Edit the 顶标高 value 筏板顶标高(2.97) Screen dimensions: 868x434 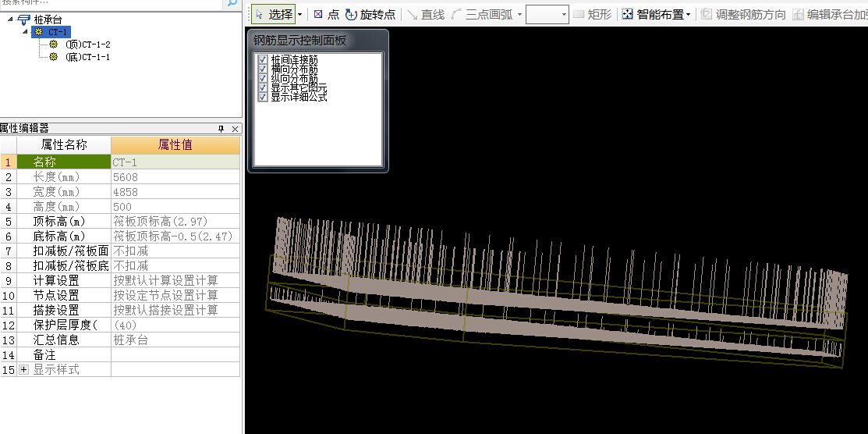[175, 222]
